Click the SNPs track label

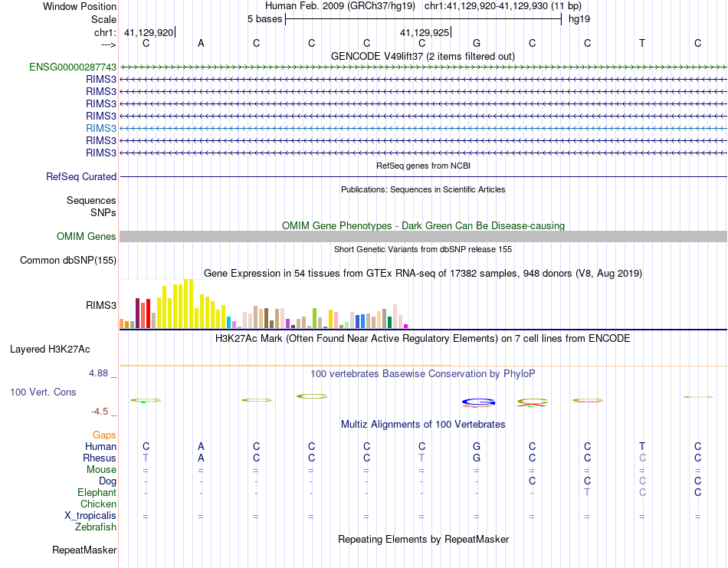pos(103,212)
